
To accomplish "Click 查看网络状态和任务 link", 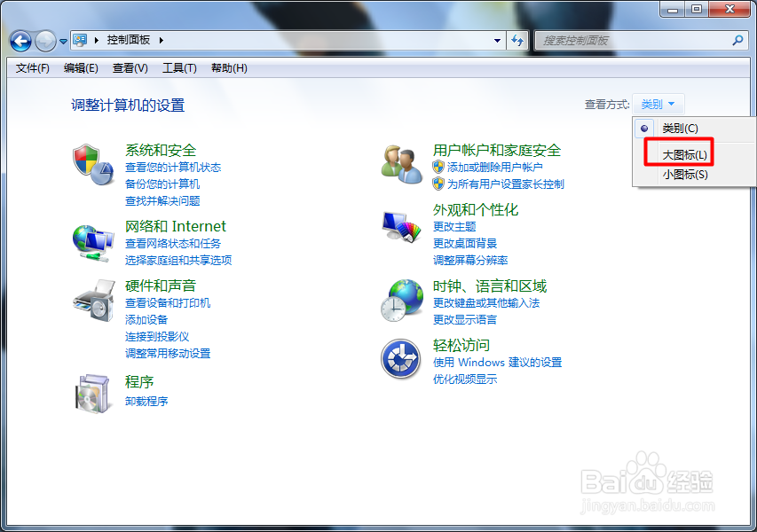I will click(x=173, y=244).
